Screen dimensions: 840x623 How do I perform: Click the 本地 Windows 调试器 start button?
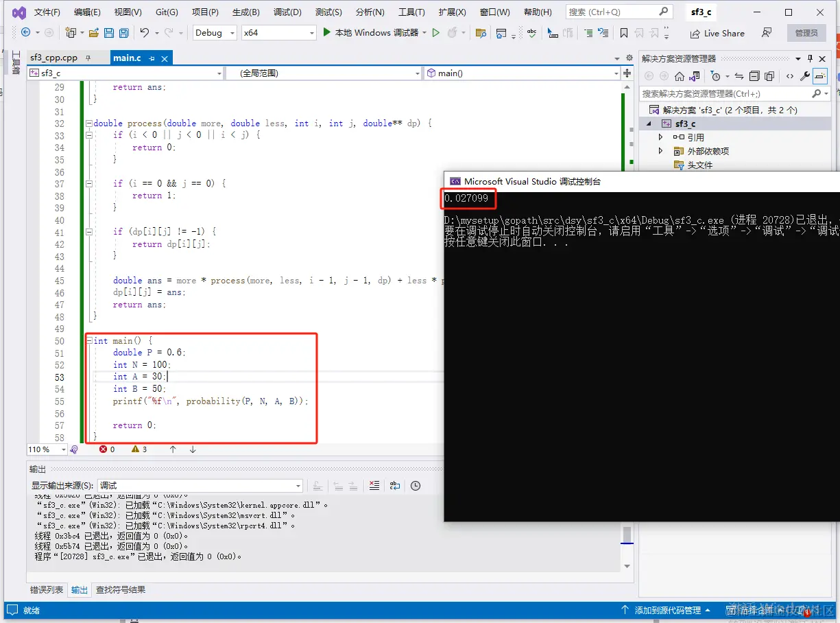[370, 32]
